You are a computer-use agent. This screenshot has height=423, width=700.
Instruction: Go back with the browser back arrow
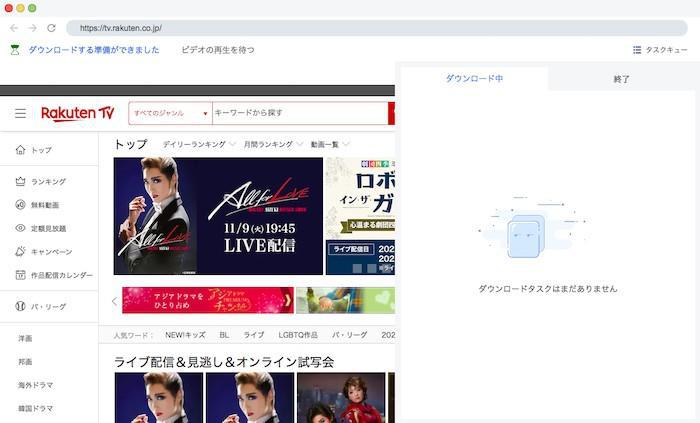click(14, 28)
